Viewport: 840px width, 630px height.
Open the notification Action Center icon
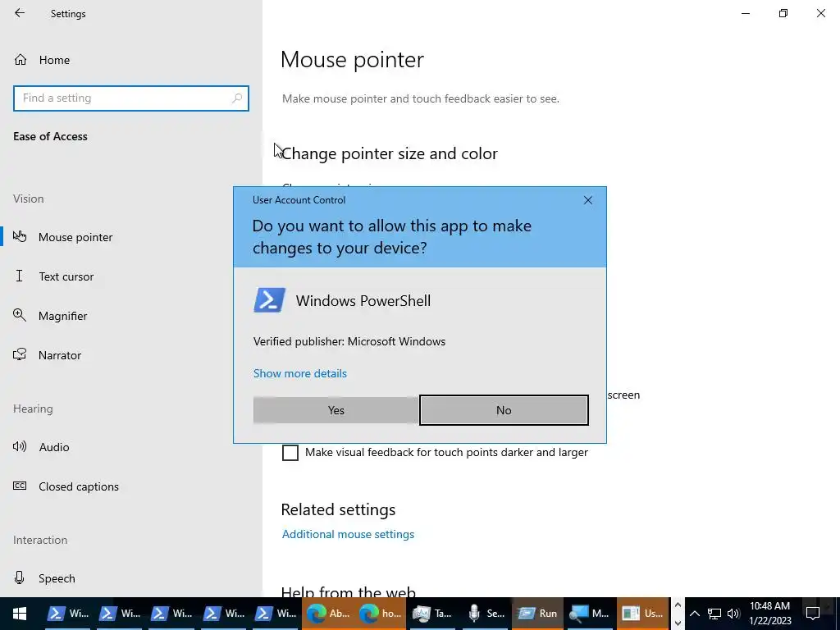pos(813,614)
